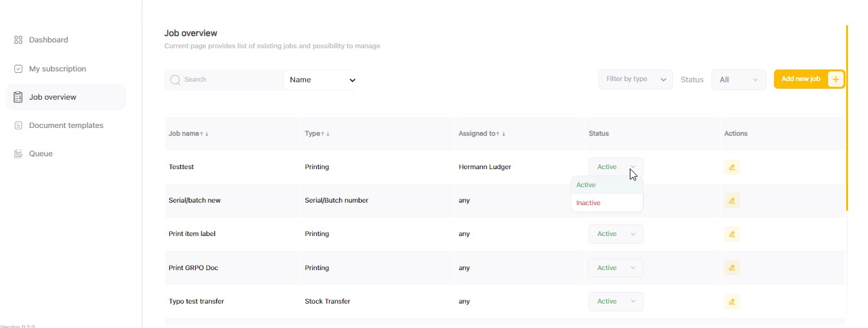Click the Dashboard grid icon in sidebar
This screenshot has height=328, width=868.
tap(18, 40)
